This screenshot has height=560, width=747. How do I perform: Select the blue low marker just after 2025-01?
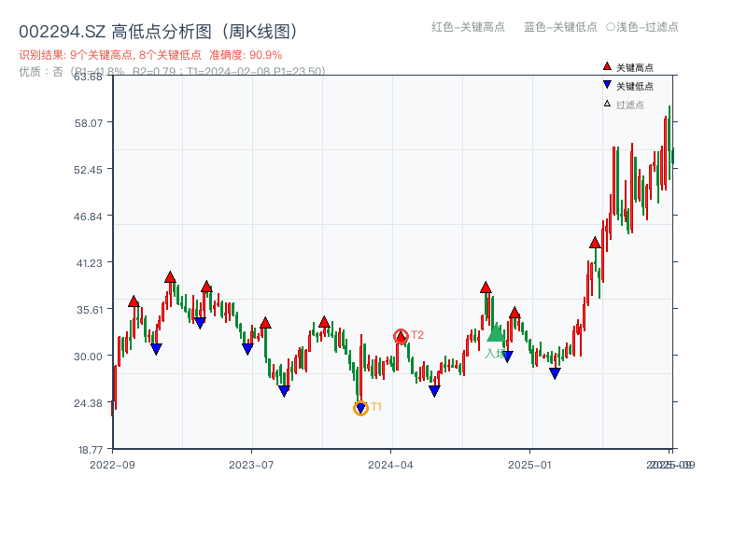pyautogui.click(x=555, y=373)
